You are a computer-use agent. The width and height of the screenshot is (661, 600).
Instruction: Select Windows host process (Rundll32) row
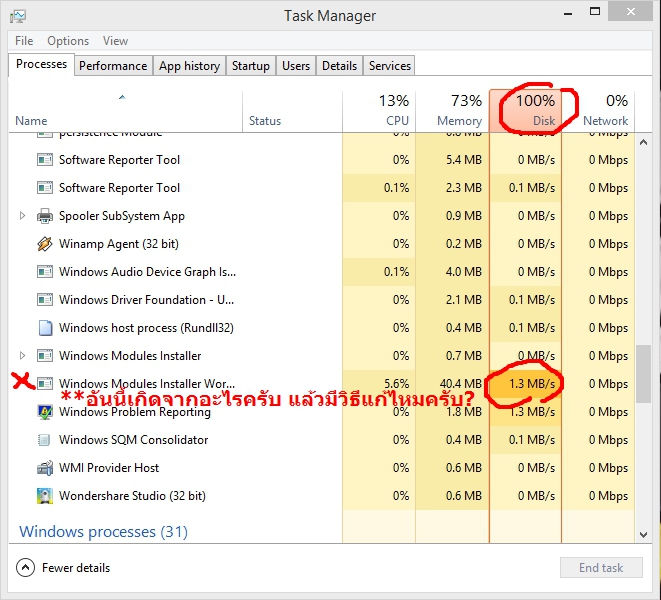(321, 328)
